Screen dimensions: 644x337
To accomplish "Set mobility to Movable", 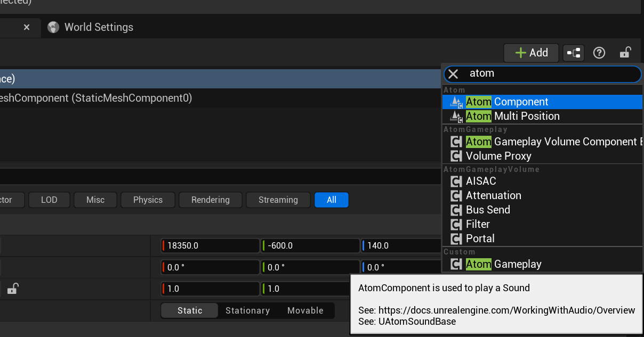I will tap(305, 310).
